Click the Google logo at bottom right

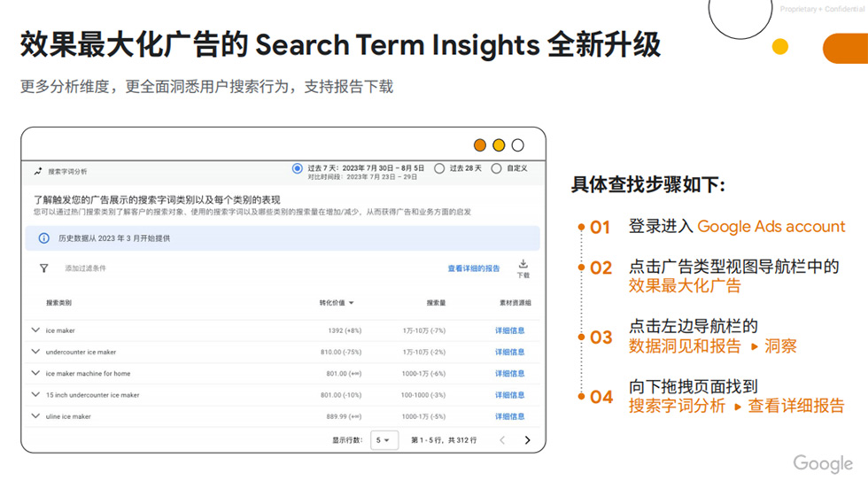(x=823, y=463)
